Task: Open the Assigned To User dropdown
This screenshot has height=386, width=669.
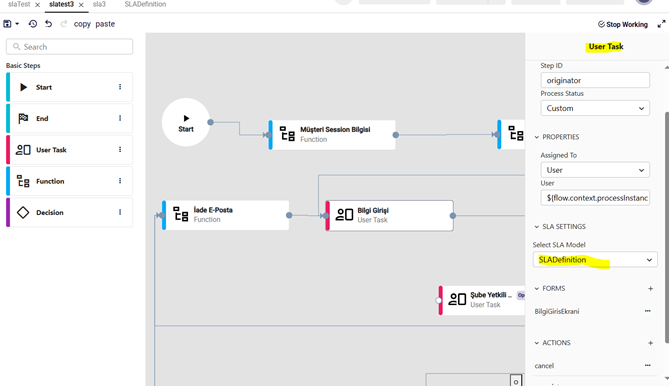Action: 595,170
